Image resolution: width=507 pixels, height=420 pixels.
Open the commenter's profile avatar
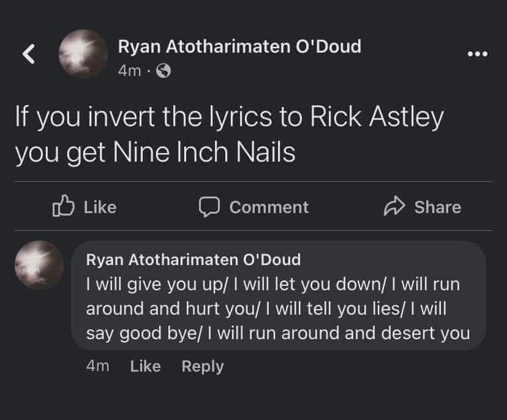pyautogui.click(x=38, y=265)
